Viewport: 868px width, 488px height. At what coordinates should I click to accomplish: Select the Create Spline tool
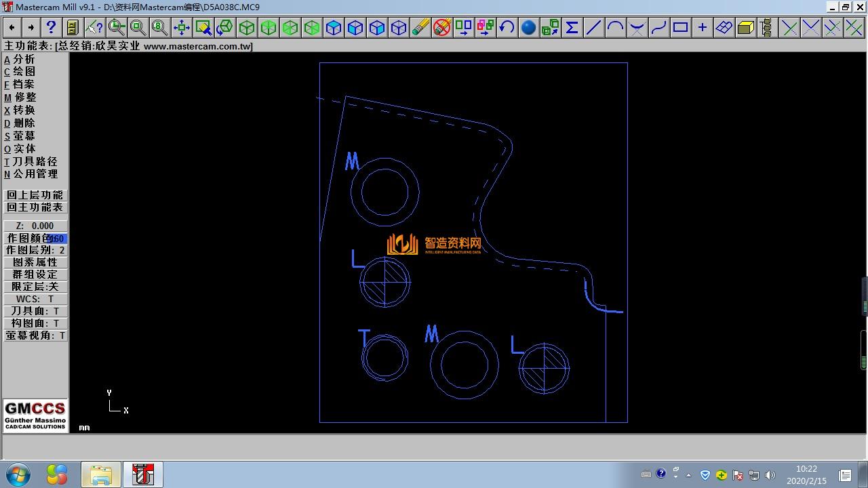(x=658, y=27)
